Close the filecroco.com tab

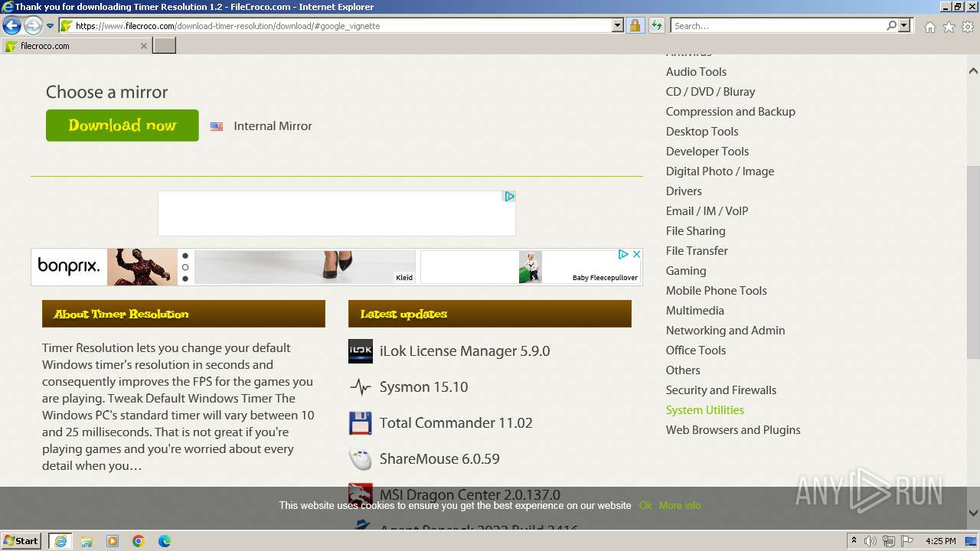click(144, 46)
